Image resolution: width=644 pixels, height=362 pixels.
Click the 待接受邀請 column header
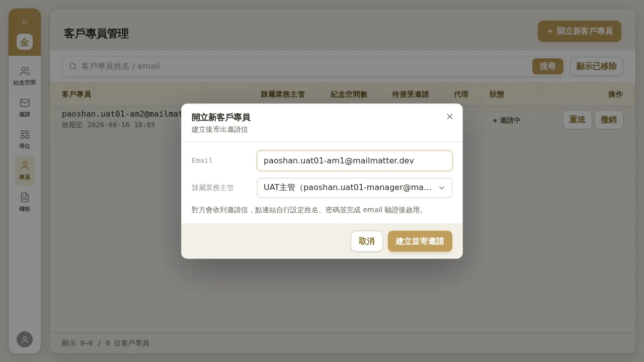click(x=411, y=95)
